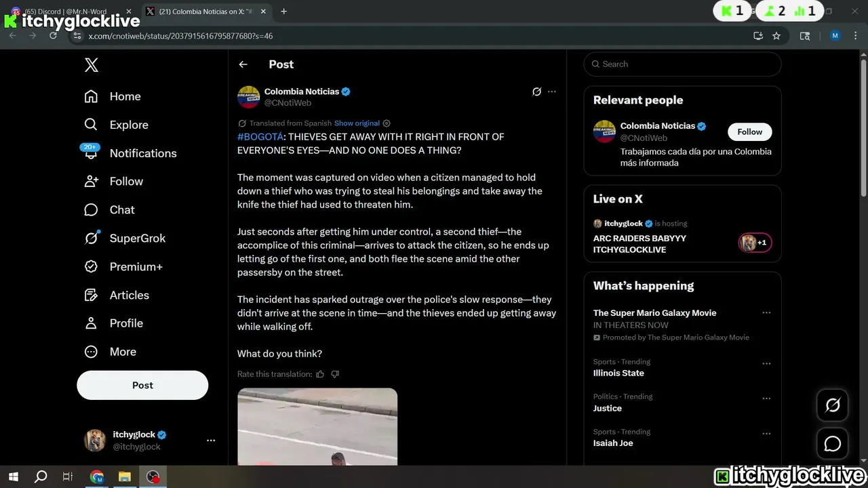Play the post video thumbnail

coord(317,426)
